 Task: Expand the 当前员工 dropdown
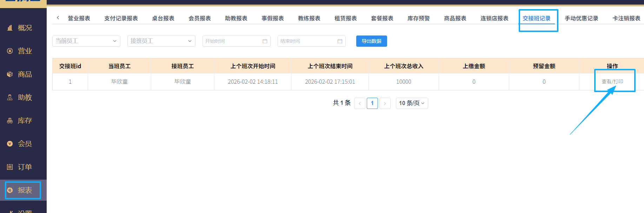pos(86,41)
